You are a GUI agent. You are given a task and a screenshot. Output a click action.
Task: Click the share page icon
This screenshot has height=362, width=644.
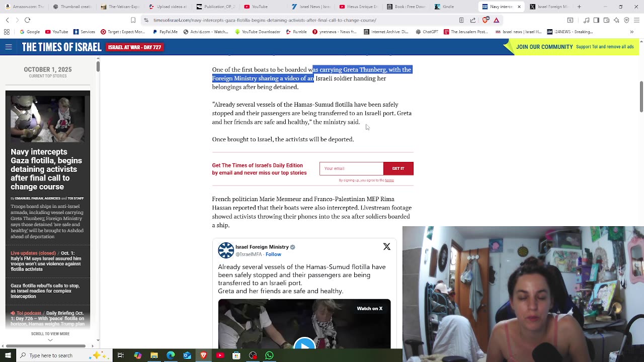pos(473,20)
